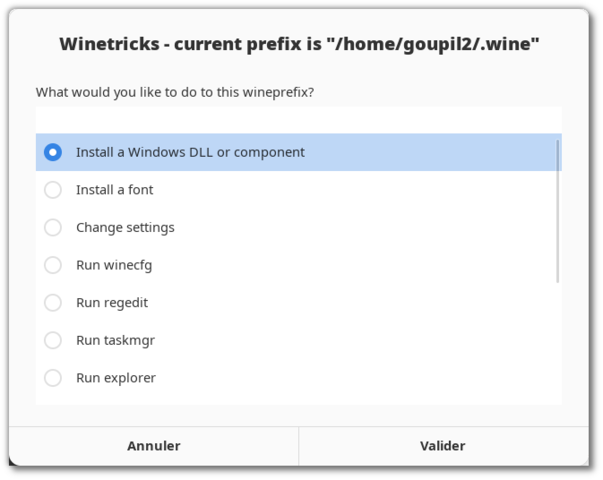The width and height of the screenshot is (603, 480).
Task: Choose the 'Run explorer' radio button
Action: pyautogui.click(x=53, y=378)
